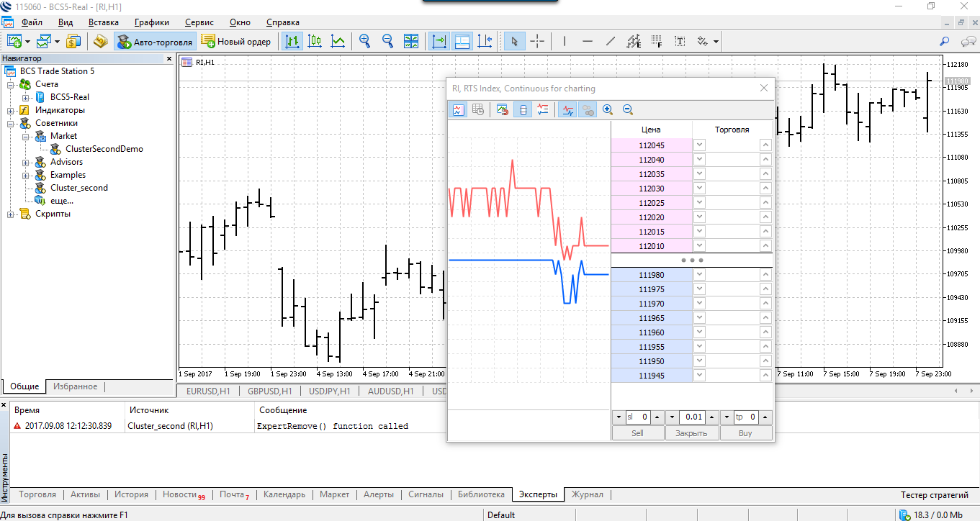Viewport: 980px width, 521px height.
Task: Open the New Chart dropdown arrow
Action: tap(28, 41)
